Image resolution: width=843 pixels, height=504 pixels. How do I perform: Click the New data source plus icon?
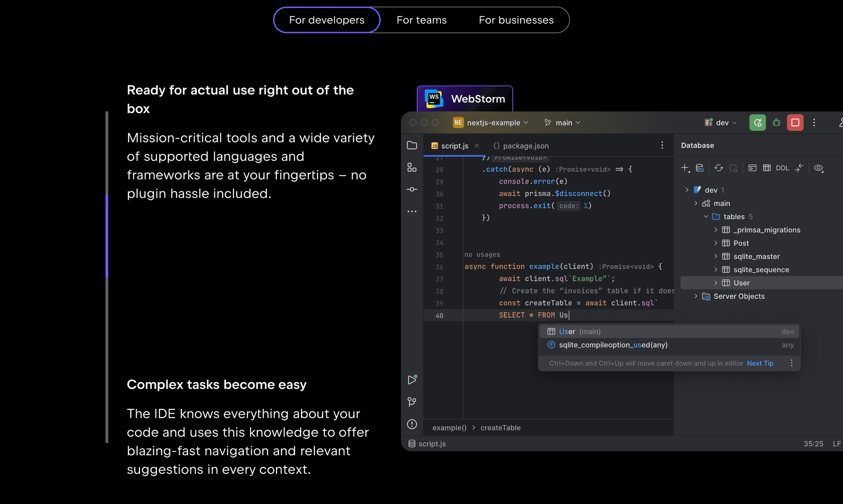point(685,168)
